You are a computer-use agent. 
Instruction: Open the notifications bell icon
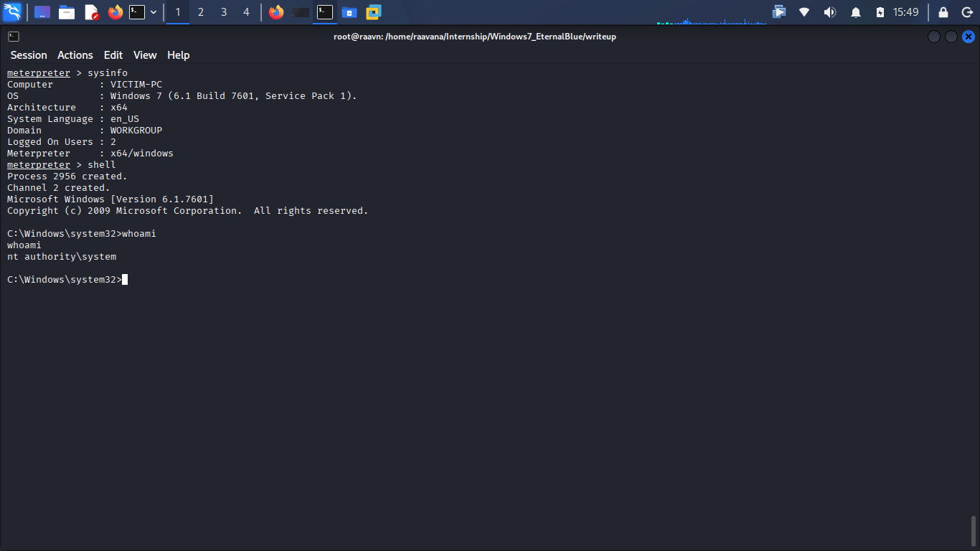(x=856, y=12)
